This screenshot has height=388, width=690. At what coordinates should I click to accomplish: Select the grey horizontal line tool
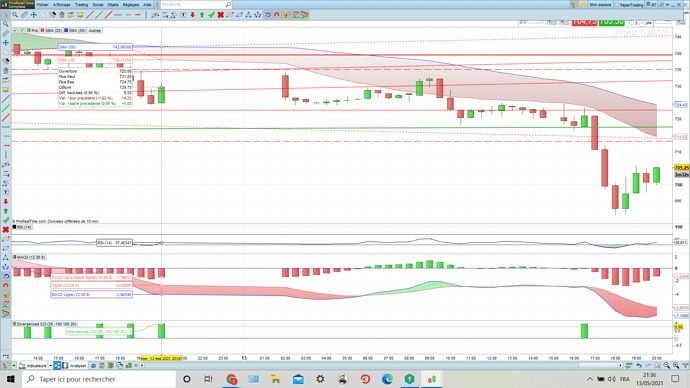(118, 15)
